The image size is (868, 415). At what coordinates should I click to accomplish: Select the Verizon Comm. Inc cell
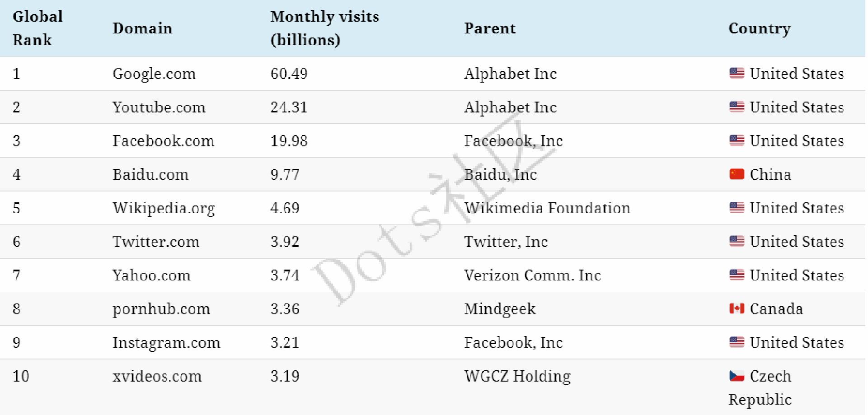[532, 275]
